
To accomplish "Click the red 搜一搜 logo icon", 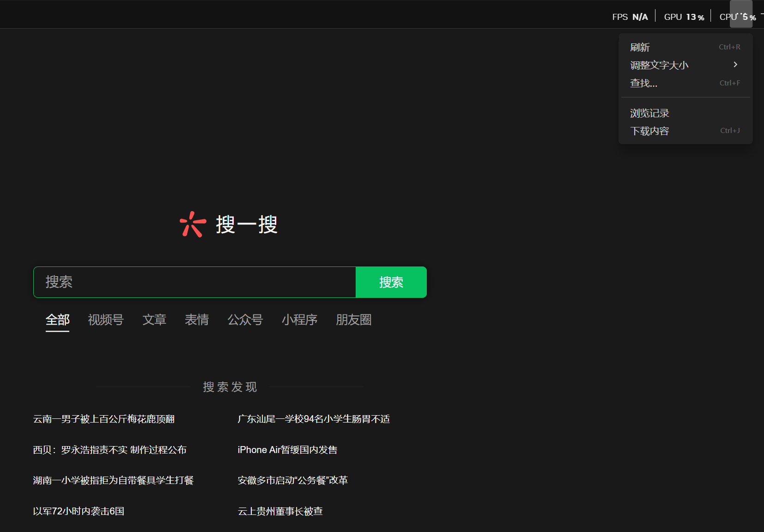I will click(x=193, y=224).
